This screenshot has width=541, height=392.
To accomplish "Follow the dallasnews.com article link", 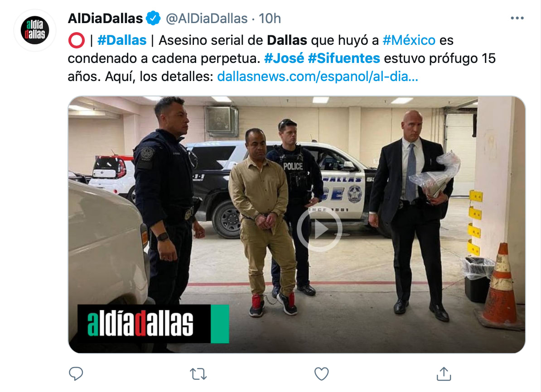I will 318,76.
